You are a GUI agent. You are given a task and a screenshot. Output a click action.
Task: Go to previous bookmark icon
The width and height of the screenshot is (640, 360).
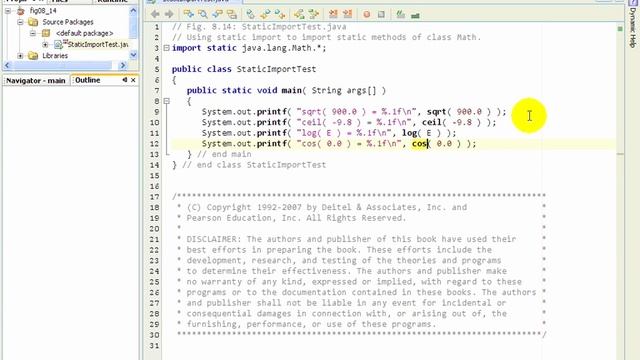(x=280, y=14)
